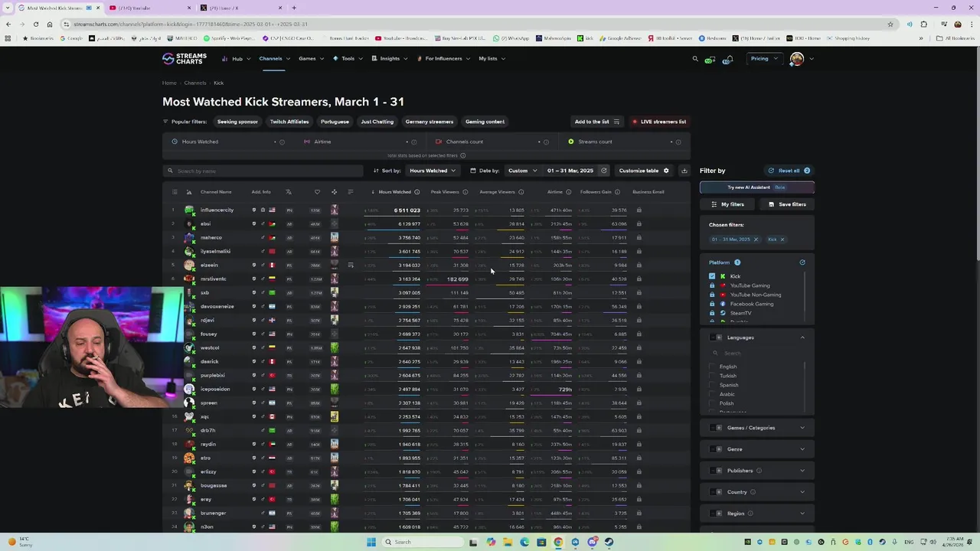Viewport: 980px width, 551px height.
Task: Open the Insights menu
Action: click(x=390, y=58)
